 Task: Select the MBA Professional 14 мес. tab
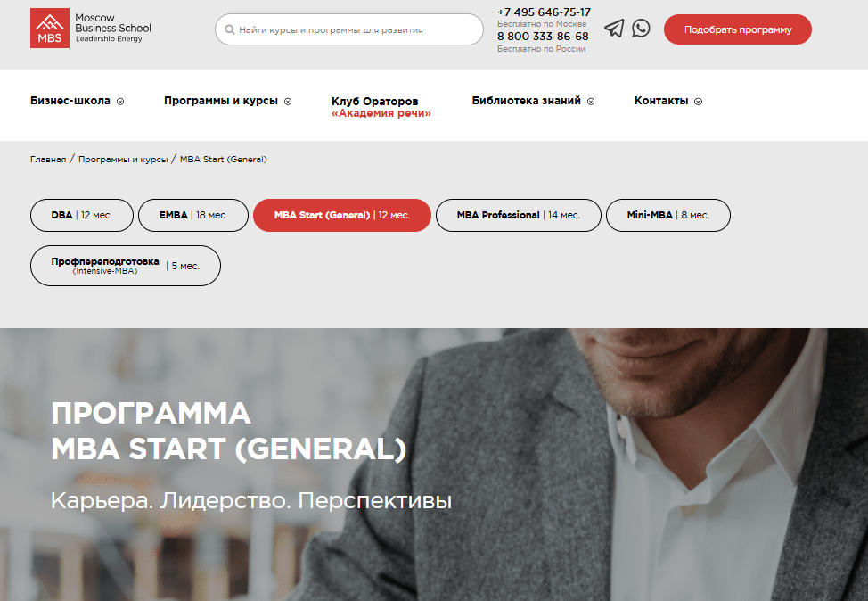[x=518, y=215]
